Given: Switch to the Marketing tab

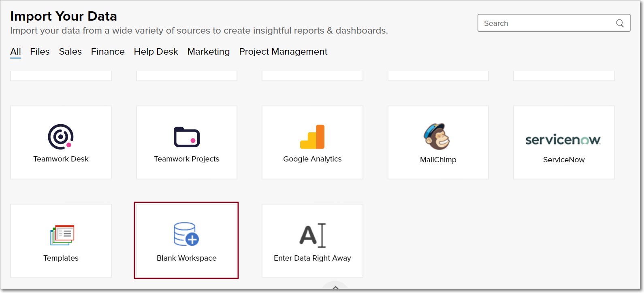Looking at the screenshot, I should 209,52.
